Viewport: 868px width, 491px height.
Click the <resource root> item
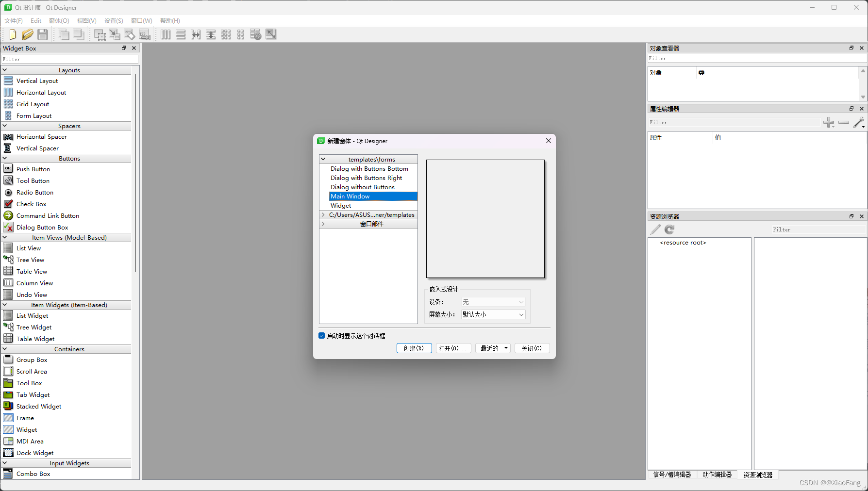(x=683, y=243)
